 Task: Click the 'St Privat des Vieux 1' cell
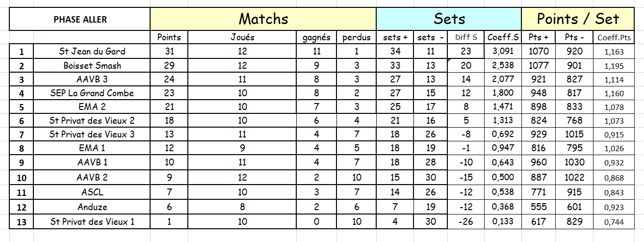pos(92,222)
